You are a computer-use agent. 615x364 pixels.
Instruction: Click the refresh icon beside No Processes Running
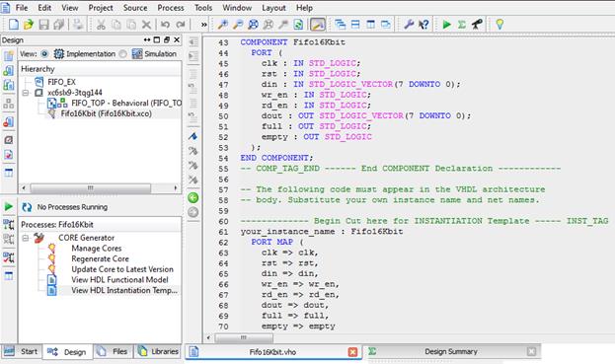coord(27,207)
